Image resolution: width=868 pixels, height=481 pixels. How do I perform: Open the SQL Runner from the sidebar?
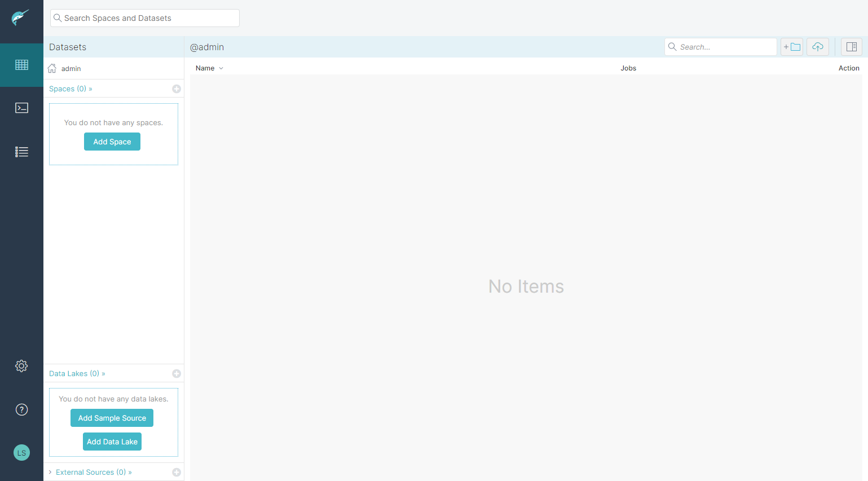pyautogui.click(x=21, y=108)
